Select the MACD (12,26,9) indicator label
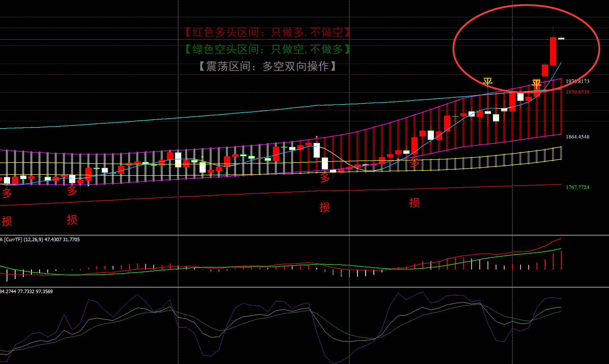609x364 pixels. point(40,239)
